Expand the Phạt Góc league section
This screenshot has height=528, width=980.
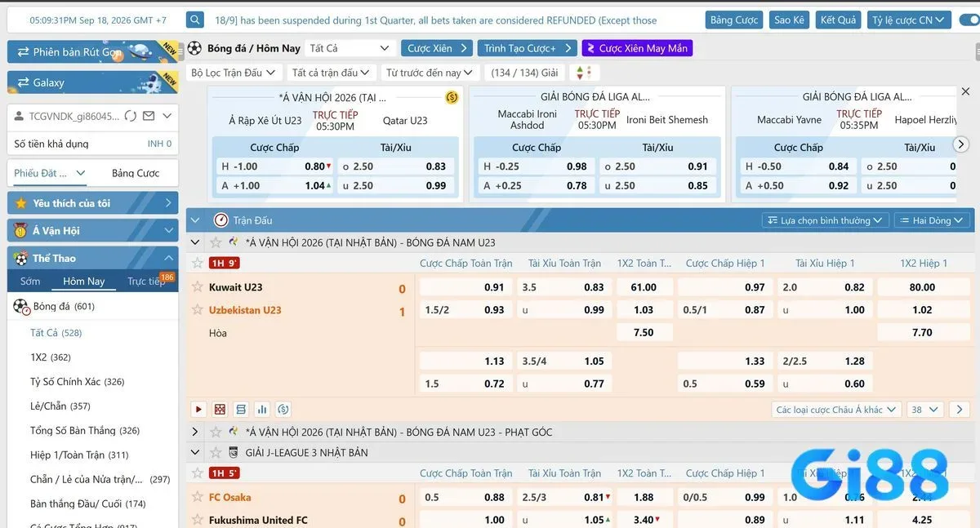[195, 432]
